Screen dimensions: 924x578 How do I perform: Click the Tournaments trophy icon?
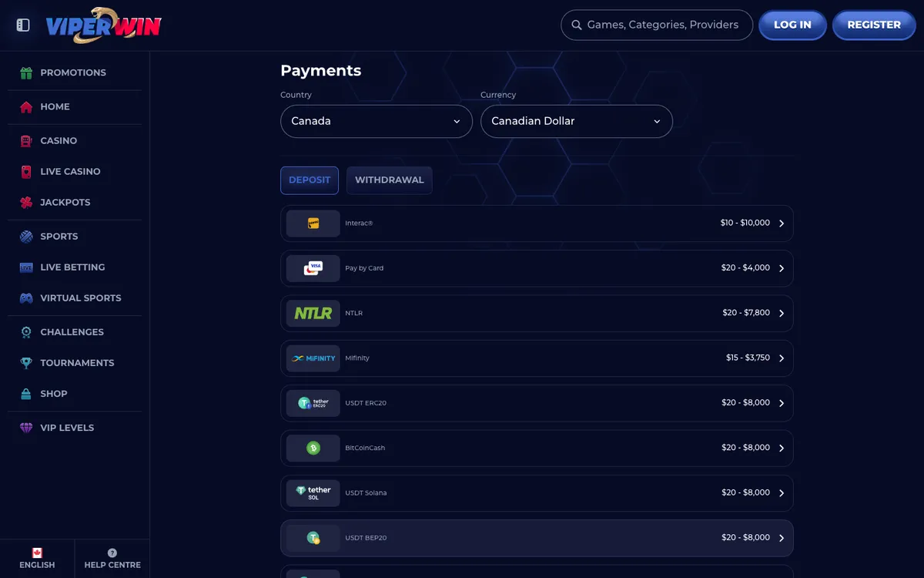click(x=26, y=363)
